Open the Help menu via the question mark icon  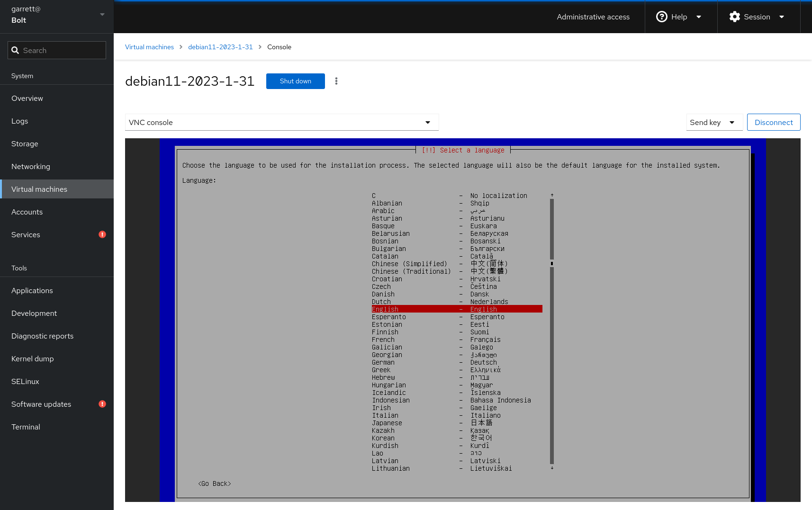tap(661, 17)
